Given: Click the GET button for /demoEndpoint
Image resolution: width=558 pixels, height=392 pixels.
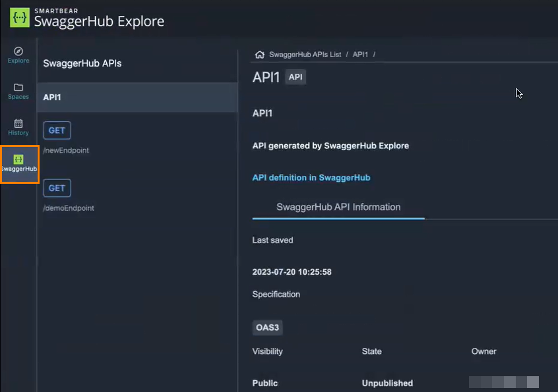Looking at the screenshot, I should tap(57, 188).
